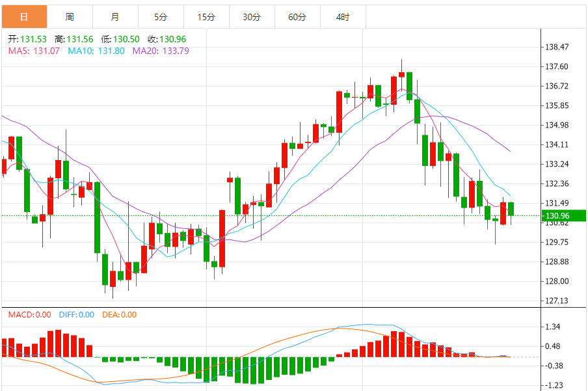
Task: Click the MA5: 131.07 indicator label
Action: coord(34,51)
